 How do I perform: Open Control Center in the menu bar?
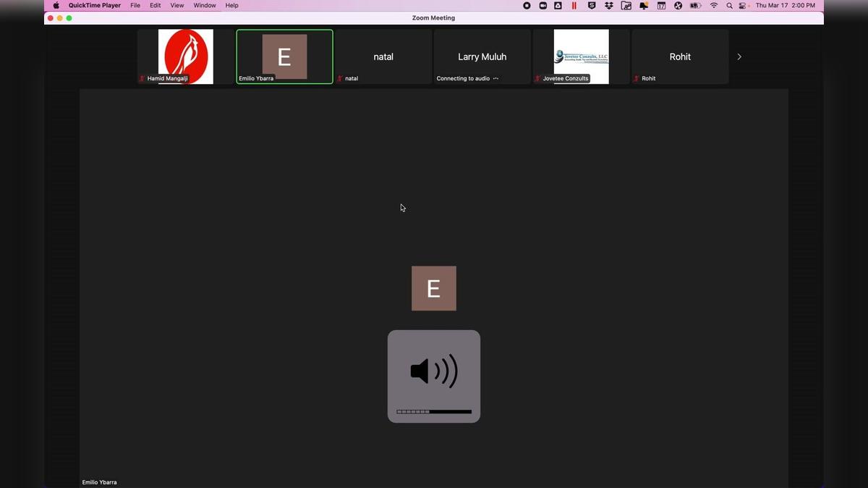(x=743, y=6)
